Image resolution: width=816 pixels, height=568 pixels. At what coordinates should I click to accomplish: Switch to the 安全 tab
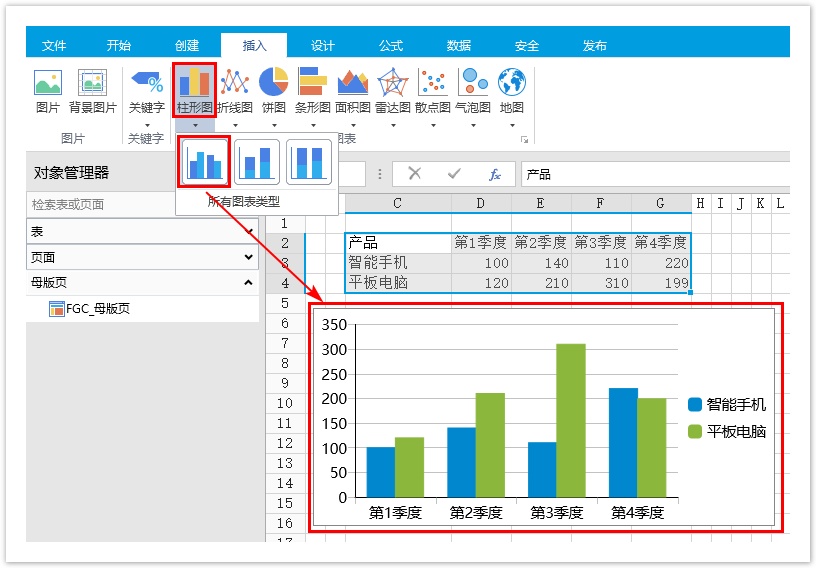[527, 46]
